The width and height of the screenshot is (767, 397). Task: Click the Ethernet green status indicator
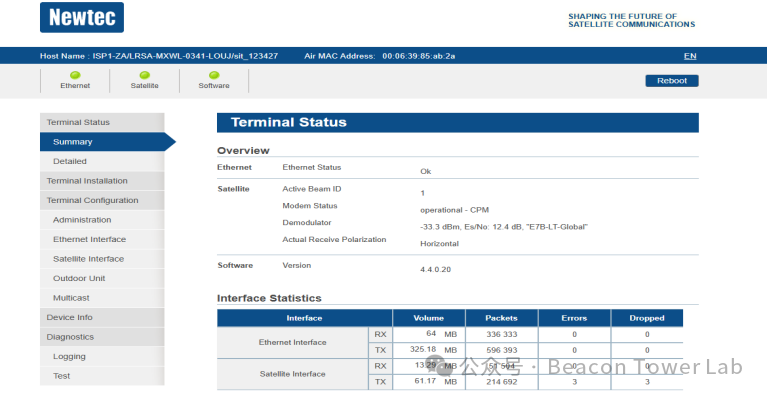[75, 75]
